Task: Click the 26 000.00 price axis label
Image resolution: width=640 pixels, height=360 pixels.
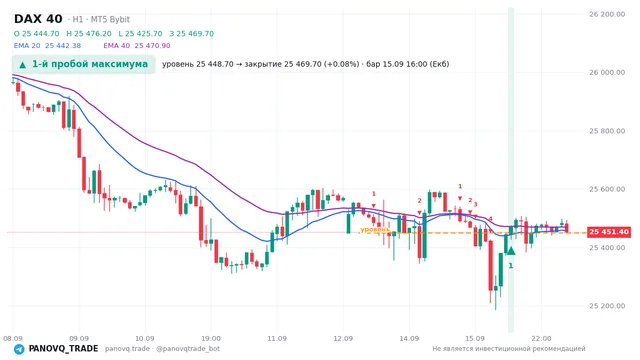Action: 607,72
